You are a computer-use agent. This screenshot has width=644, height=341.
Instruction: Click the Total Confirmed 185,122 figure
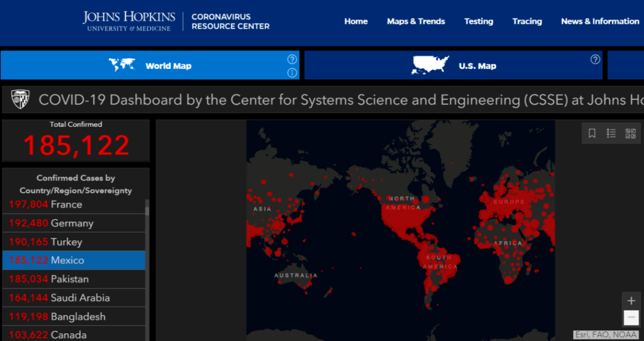[76, 145]
